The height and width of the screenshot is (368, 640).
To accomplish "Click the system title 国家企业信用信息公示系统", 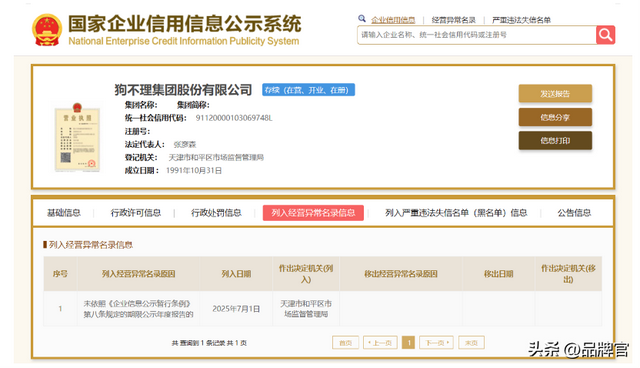I will [184, 24].
